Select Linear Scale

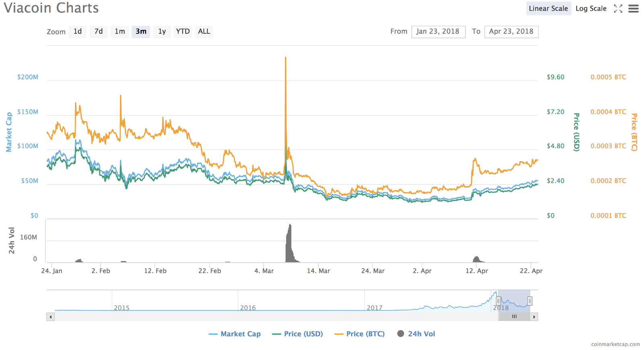[549, 8]
